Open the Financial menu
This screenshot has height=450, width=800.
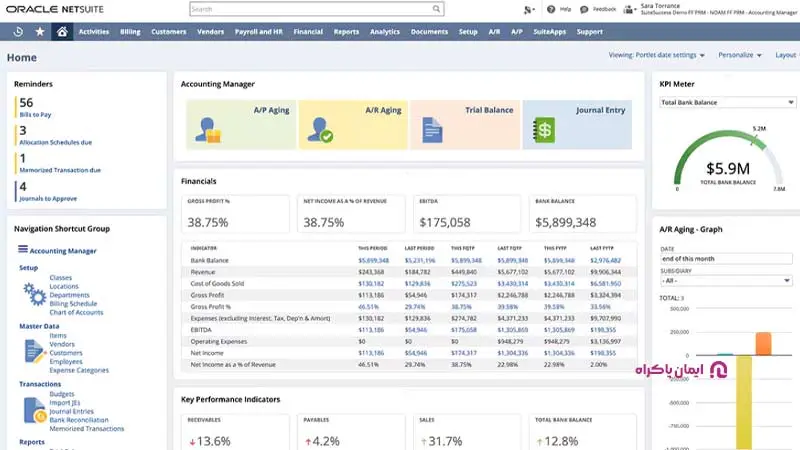308,32
